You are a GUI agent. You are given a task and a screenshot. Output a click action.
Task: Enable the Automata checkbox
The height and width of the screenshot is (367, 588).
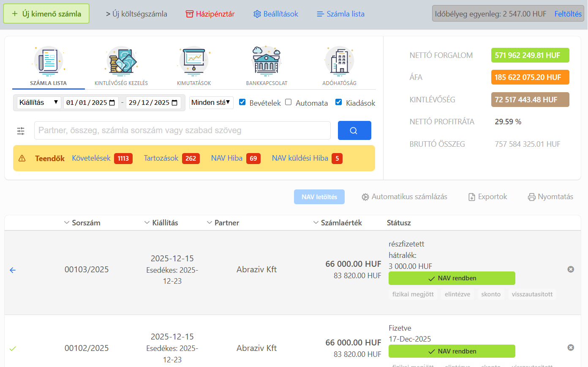pos(289,102)
